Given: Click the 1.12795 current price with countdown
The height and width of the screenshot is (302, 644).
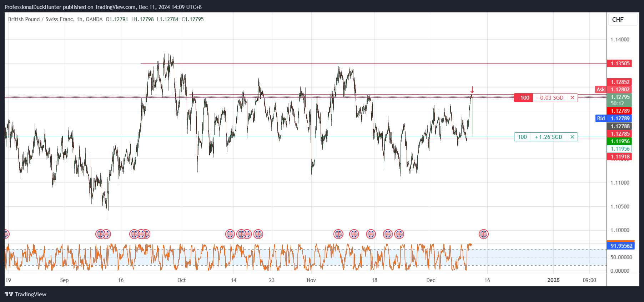Looking at the screenshot, I should [619, 100].
